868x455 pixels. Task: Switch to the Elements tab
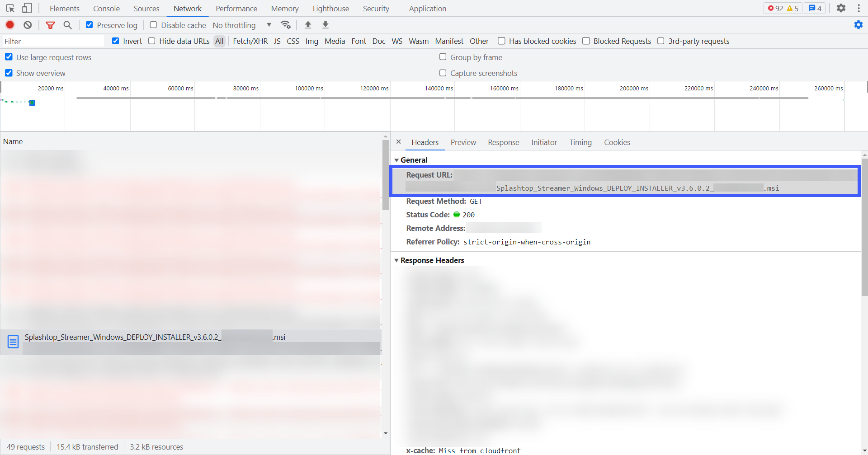(x=65, y=8)
